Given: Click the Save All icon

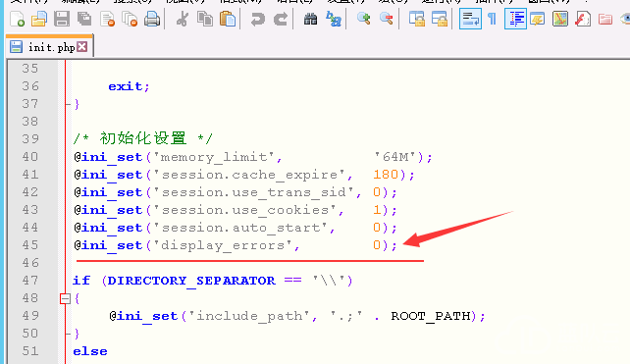Looking at the screenshot, I should coord(84,19).
